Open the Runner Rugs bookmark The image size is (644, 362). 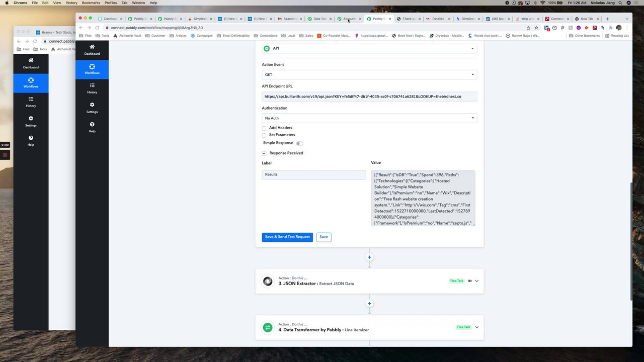(x=523, y=36)
